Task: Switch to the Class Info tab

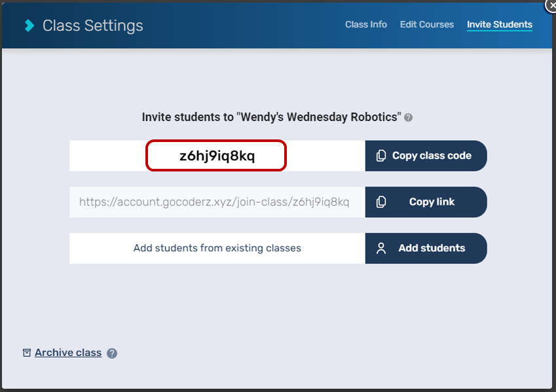Action: [365, 25]
